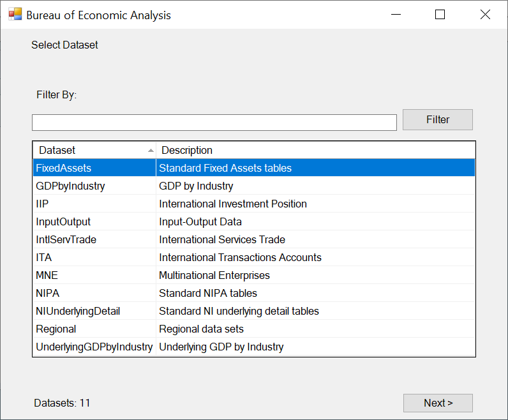The width and height of the screenshot is (508, 420).
Task: Click the 'Datasets: 11' status text
Action: click(x=62, y=403)
